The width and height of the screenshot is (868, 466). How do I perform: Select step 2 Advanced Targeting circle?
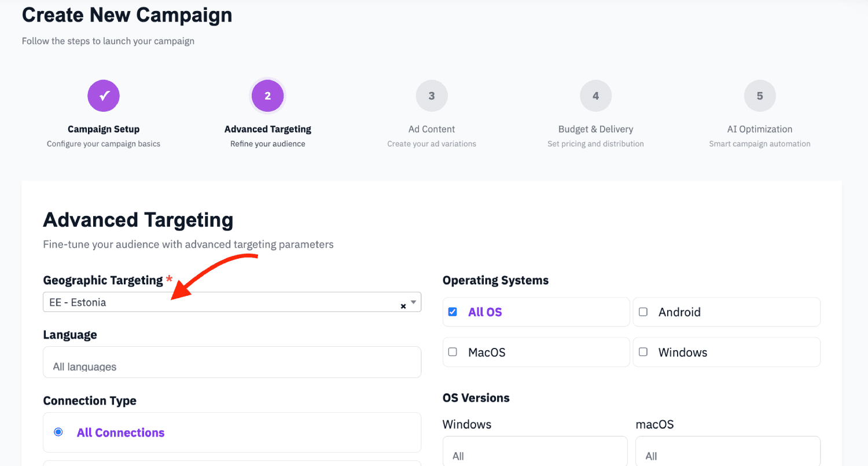pyautogui.click(x=267, y=96)
